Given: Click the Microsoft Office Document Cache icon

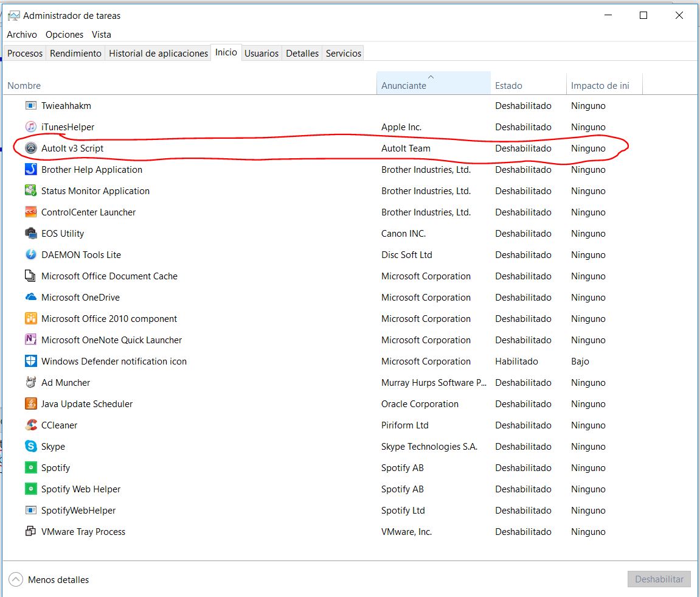Looking at the screenshot, I should pyautogui.click(x=30, y=276).
